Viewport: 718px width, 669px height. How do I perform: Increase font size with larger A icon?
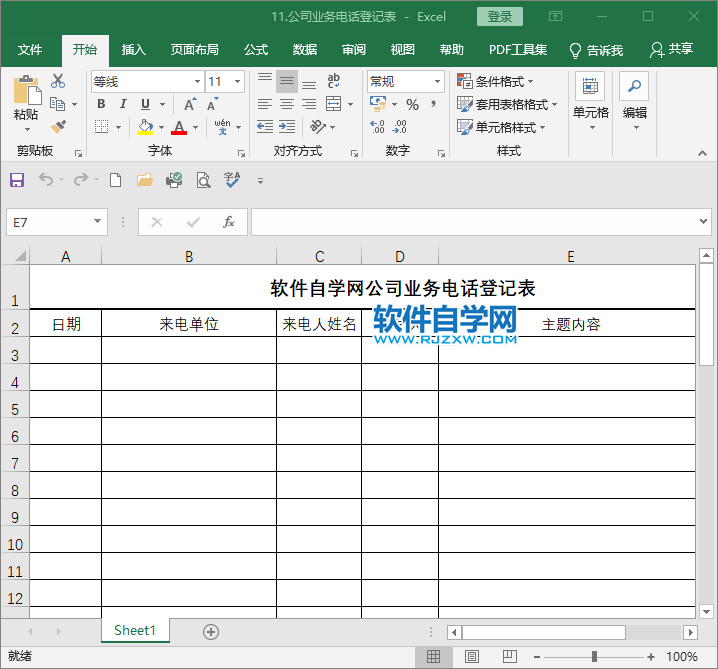190,104
